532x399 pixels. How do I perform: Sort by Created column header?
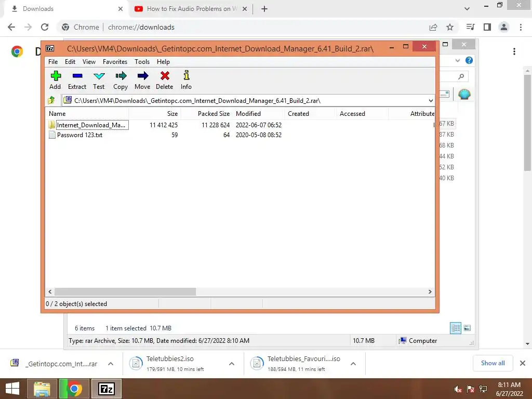click(x=311, y=114)
